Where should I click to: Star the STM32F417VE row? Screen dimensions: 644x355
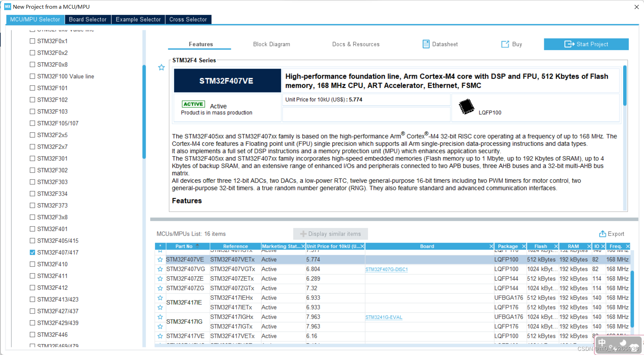[x=160, y=336]
